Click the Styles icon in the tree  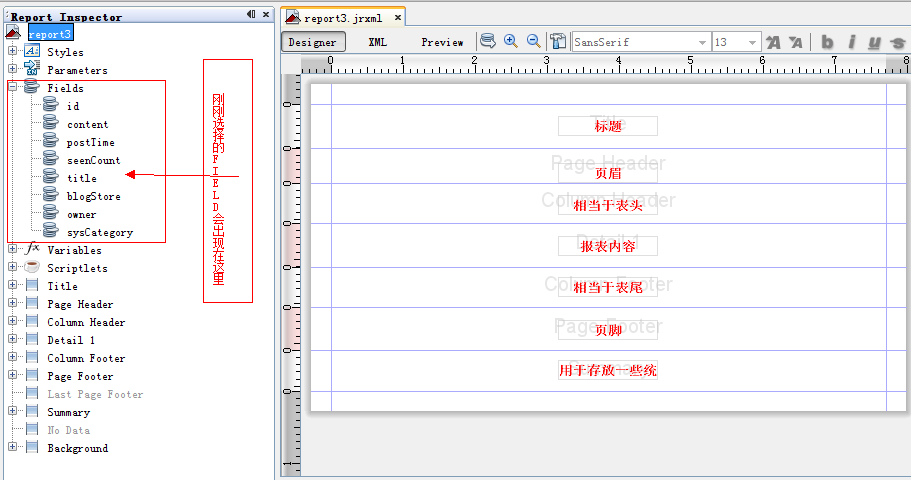[x=32, y=51]
